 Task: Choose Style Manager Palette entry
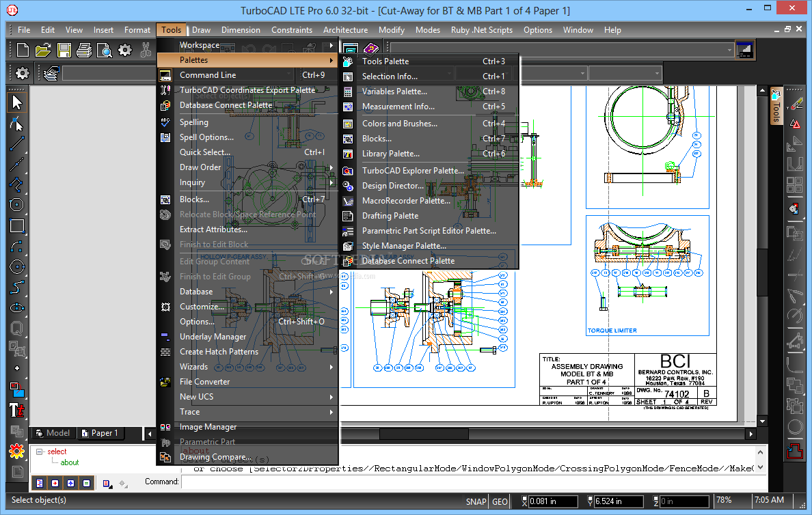[x=429, y=246]
